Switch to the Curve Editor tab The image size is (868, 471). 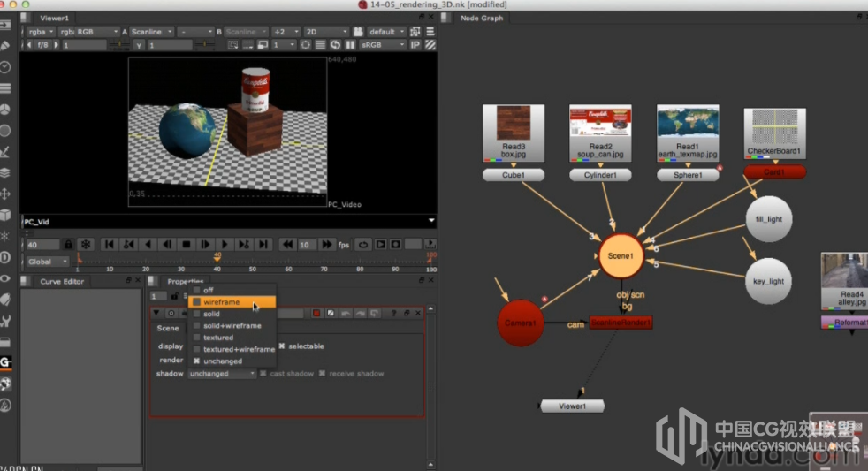tap(62, 281)
